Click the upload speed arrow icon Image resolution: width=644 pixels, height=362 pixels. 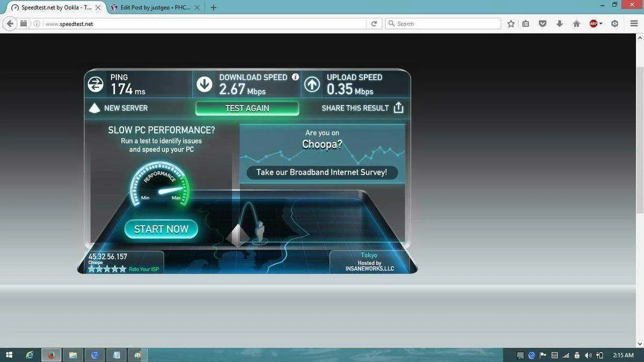coord(312,84)
